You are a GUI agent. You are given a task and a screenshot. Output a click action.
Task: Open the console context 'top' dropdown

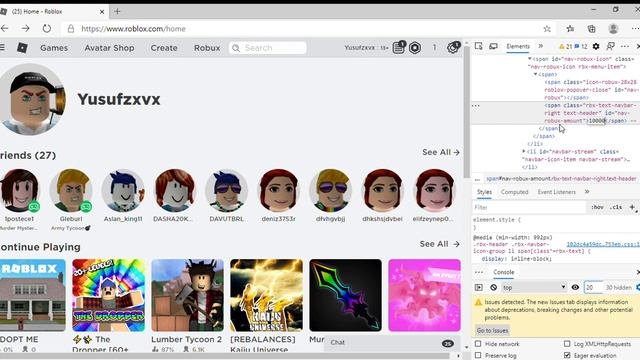point(534,287)
